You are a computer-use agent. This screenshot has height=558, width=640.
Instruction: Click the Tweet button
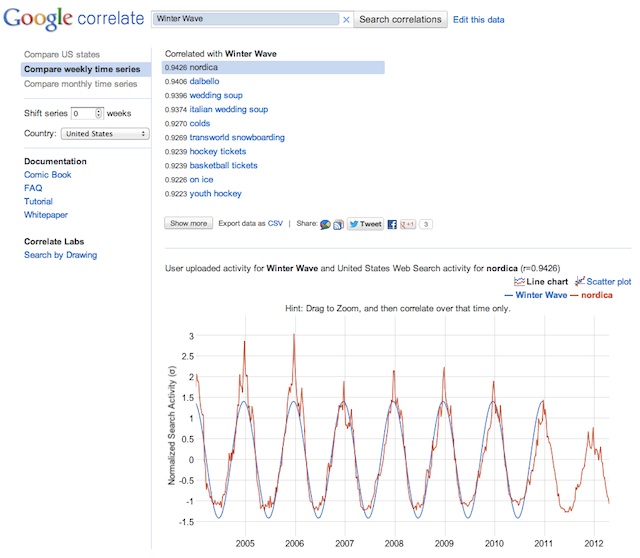point(365,224)
